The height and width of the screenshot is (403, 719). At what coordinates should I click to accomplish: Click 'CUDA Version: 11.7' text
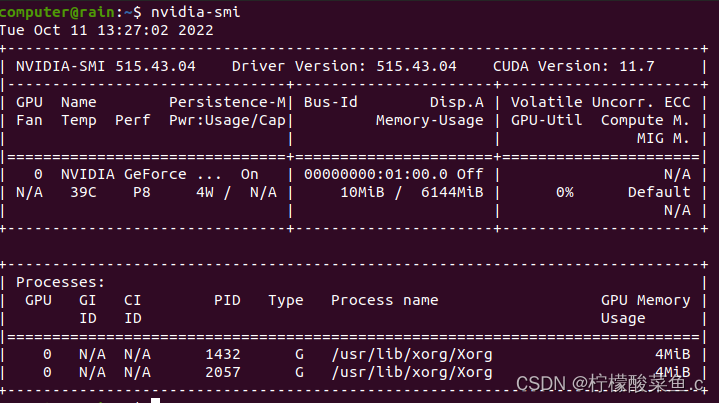pos(574,66)
